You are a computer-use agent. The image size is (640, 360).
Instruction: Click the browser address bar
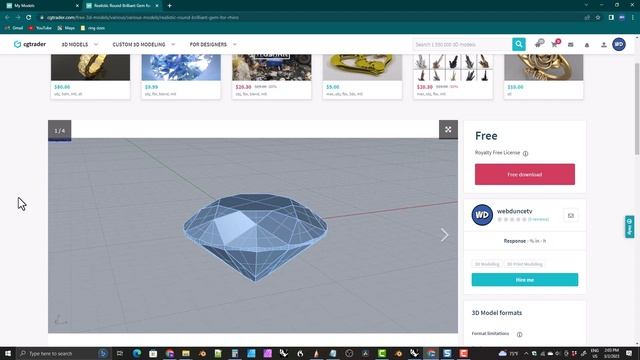[310, 18]
